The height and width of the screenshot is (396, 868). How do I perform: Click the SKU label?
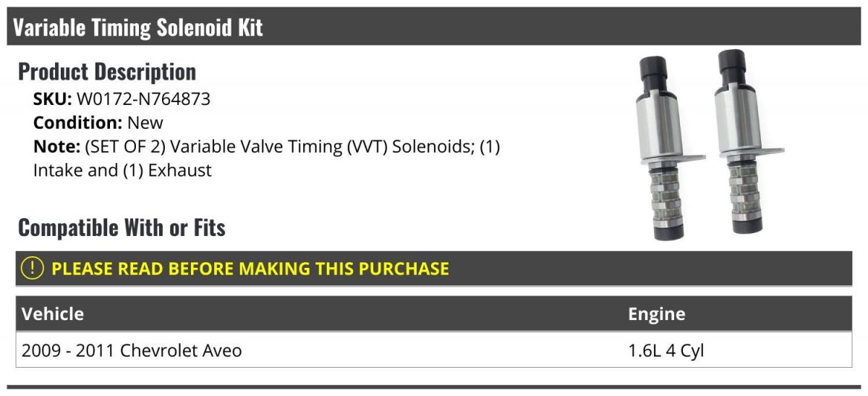coord(53,99)
